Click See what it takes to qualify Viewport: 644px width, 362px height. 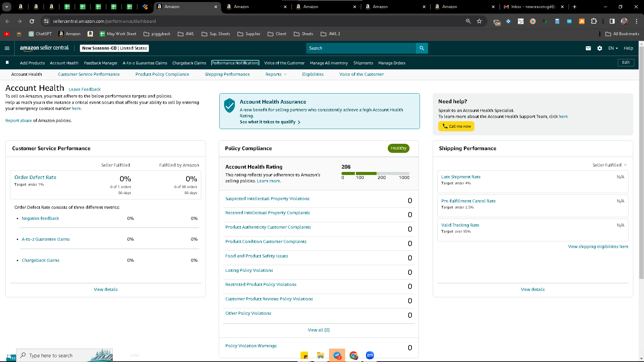coord(270,122)
